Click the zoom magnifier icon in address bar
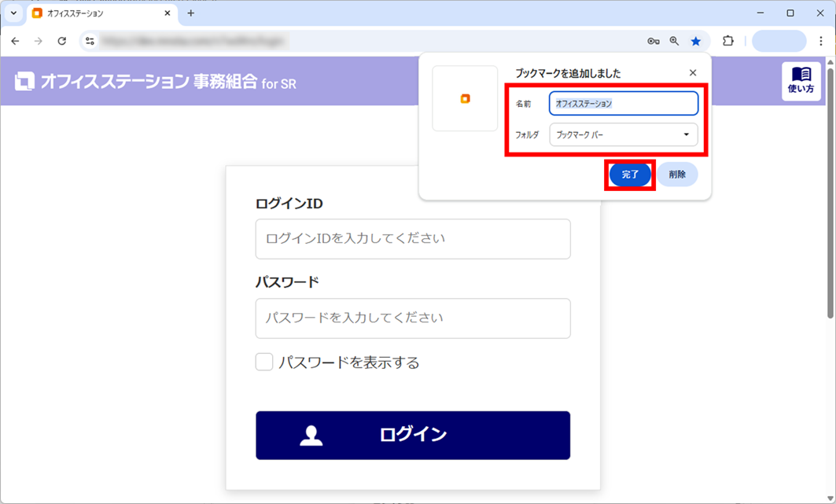 coord(675,41)
